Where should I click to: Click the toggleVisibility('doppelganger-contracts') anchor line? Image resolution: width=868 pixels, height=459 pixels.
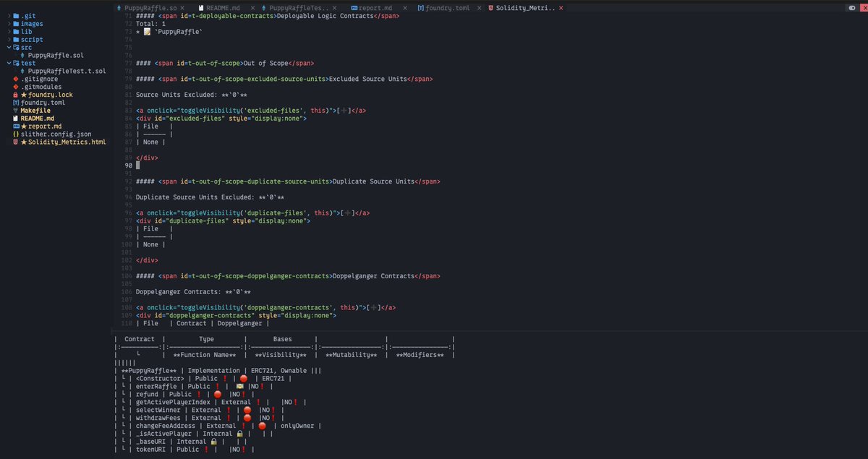pos(265,308)
